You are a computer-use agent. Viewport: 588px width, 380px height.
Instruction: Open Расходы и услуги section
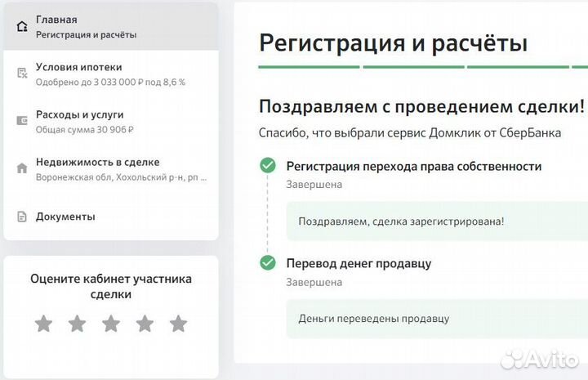111,122
